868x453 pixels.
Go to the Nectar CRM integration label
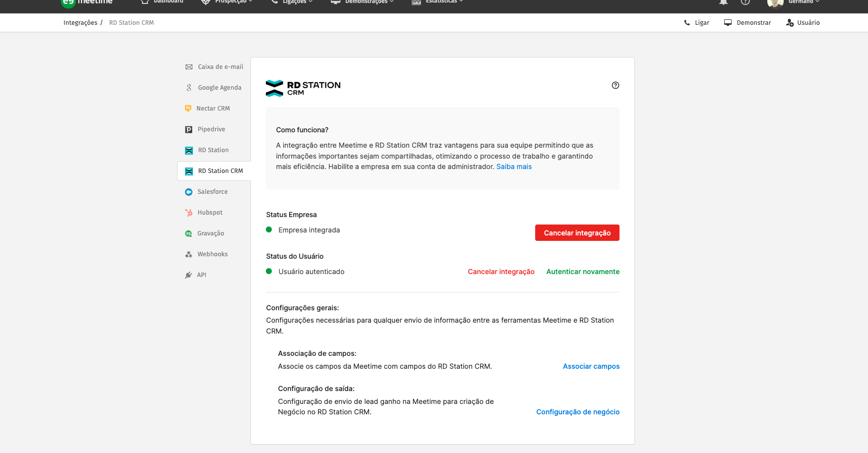(213, 109)
